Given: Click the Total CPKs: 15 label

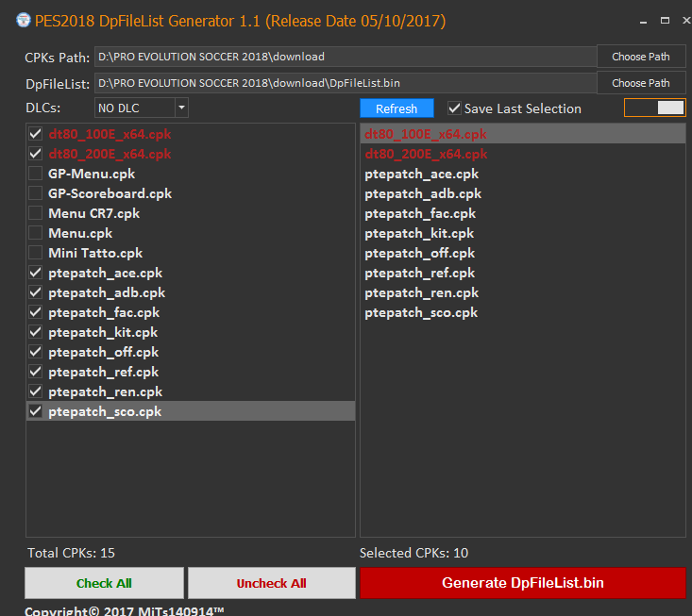Looking at the screenshot, I should point(71,553).
